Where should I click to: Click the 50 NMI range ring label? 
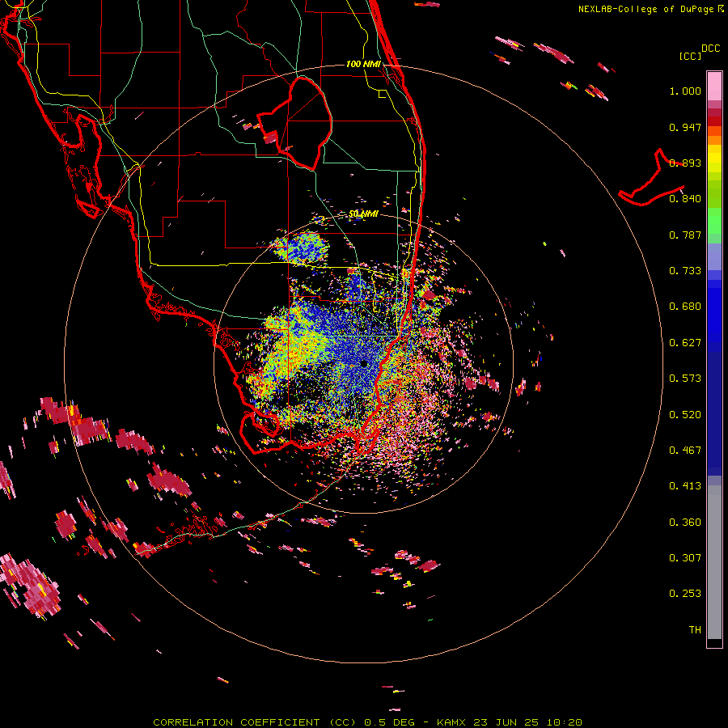pyautogui.click(x=363, y=214)
